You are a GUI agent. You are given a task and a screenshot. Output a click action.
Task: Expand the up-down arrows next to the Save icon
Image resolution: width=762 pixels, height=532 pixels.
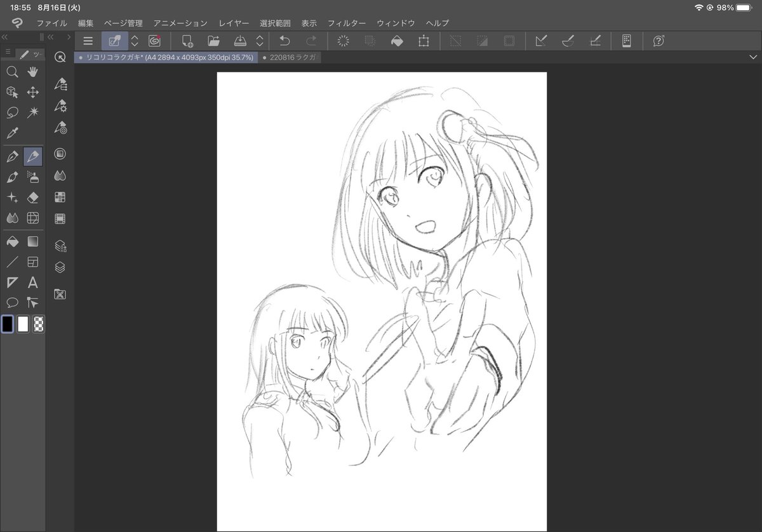point(260,41)
